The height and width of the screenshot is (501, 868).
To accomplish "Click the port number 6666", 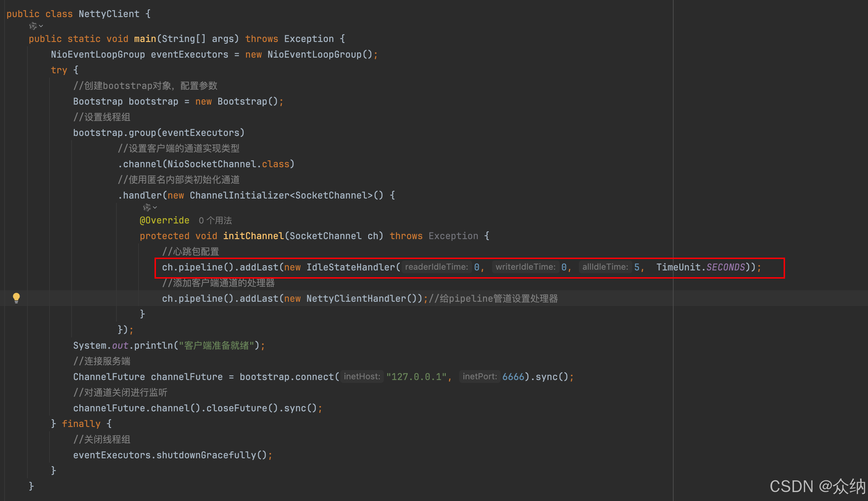I will pos(513,377).
